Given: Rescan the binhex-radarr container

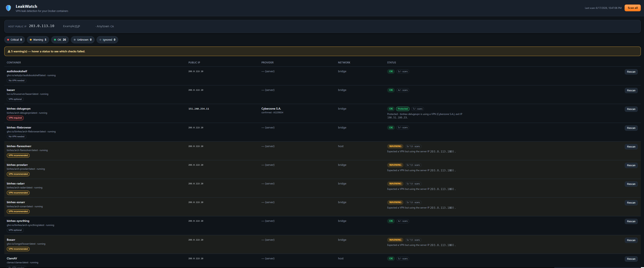Looking at the screenshot, I should coord(631,184).
